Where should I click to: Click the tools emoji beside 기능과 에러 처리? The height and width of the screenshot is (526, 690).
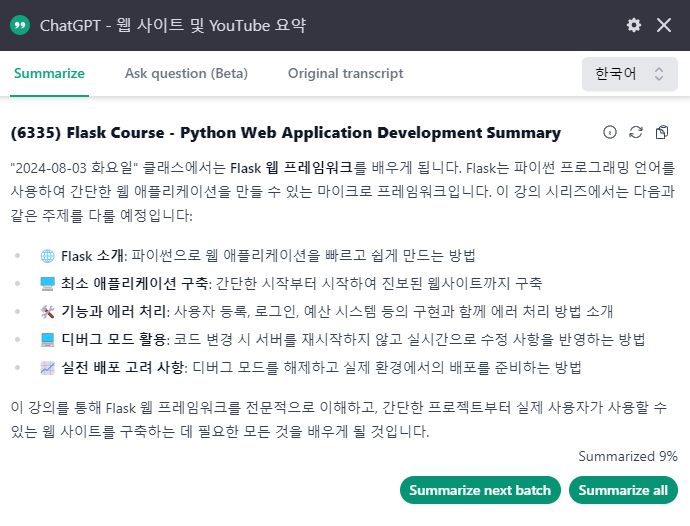(47, 312)
